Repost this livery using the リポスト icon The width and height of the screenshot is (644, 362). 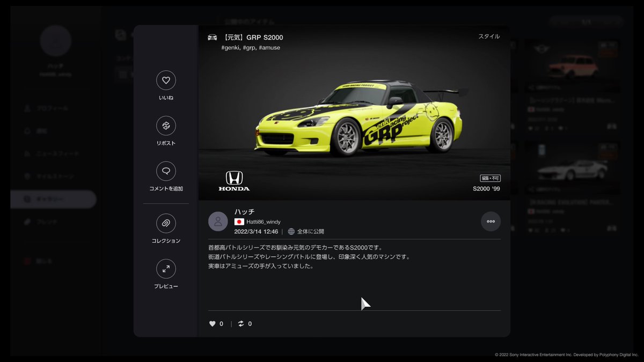(166, 126)
